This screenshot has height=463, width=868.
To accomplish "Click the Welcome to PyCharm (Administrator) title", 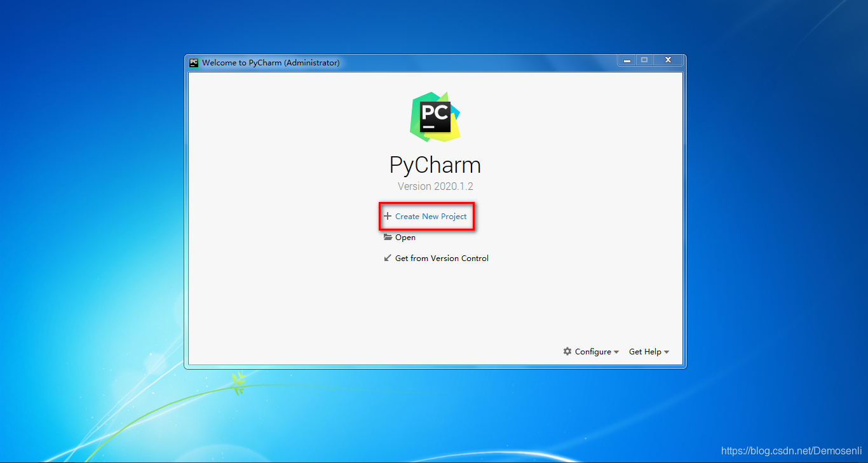I will 271,63.
